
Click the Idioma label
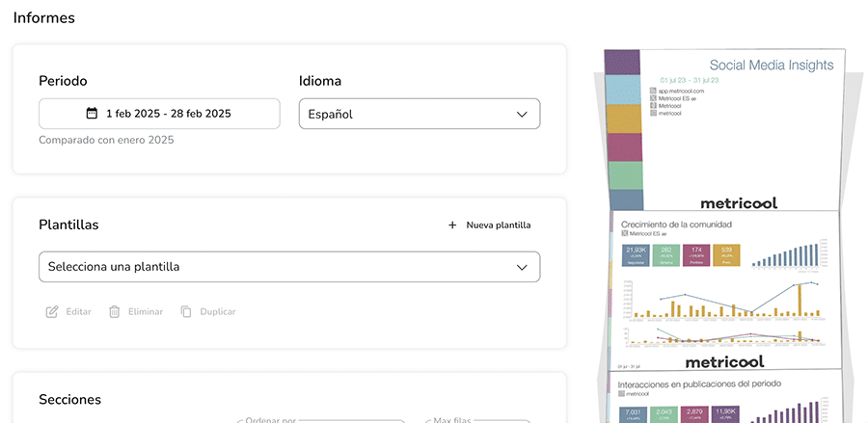pos(320,81)
